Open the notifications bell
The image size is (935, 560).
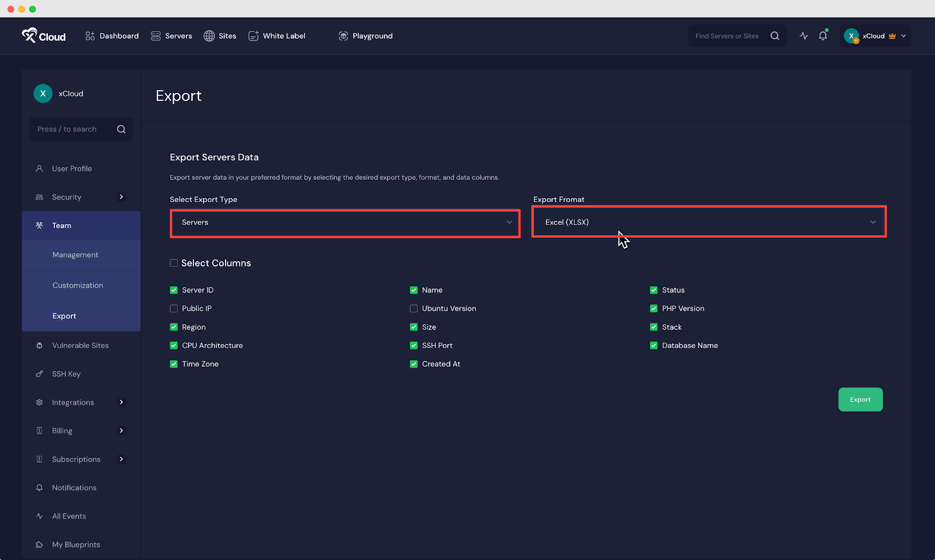click(823, 36)
